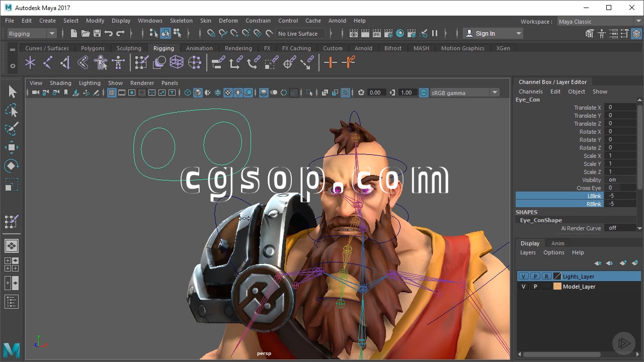This screenshot has height=362, width=644.
Task: Click the pause Viewport 2.0 icon
Action: click(x=435, y=34)
